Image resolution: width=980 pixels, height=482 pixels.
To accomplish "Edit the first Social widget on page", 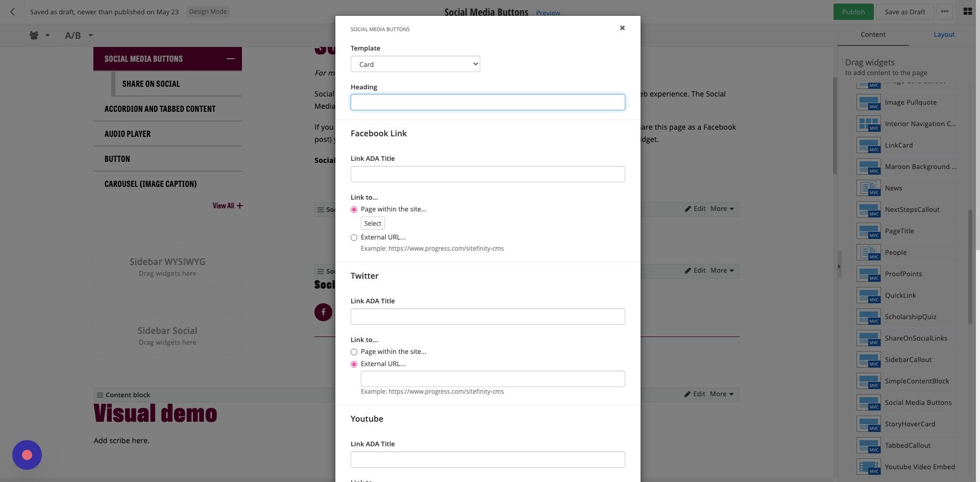I will (x=695, y=209).
